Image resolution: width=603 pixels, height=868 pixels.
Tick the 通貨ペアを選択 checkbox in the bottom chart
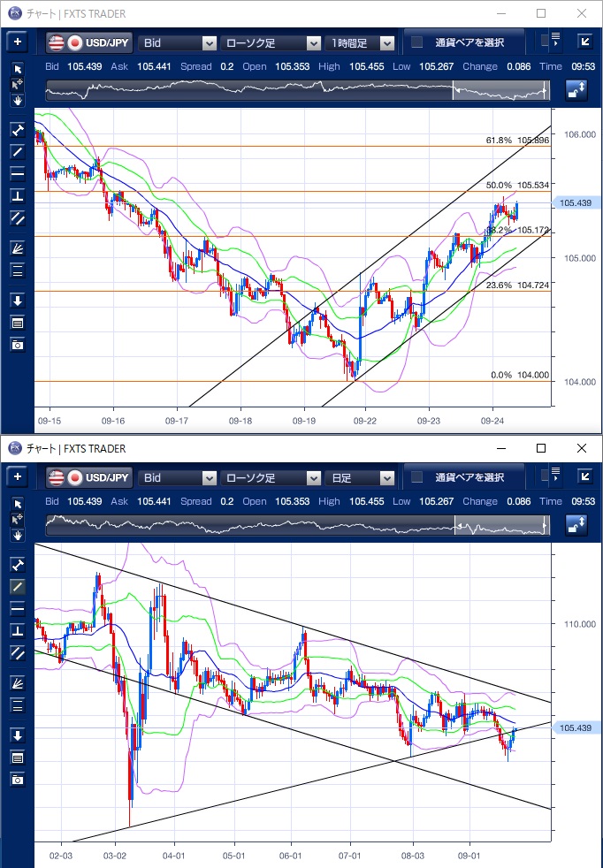[x=417, y=477]
